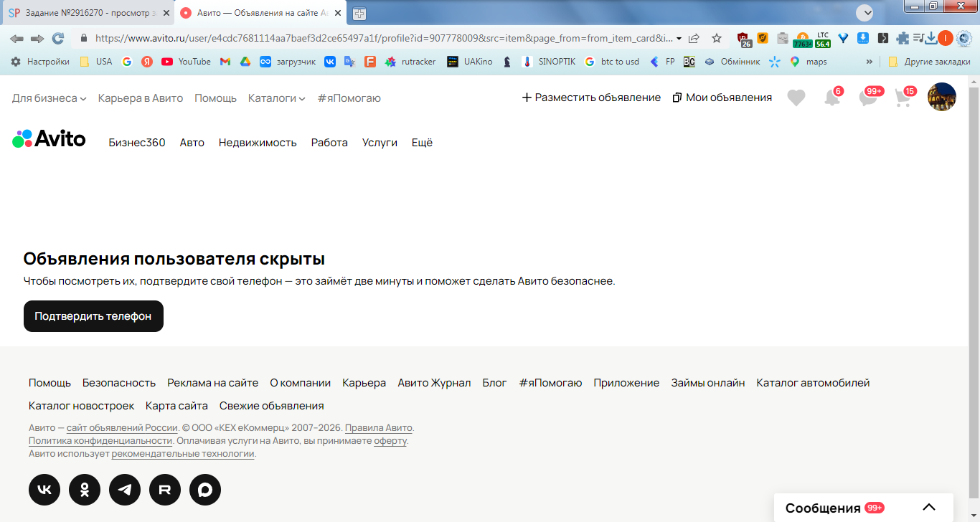The height and width of the screenshot is (522, 980).
Task: Open favorites heart icon in Avito header
Action: click(x=796, y=98)
